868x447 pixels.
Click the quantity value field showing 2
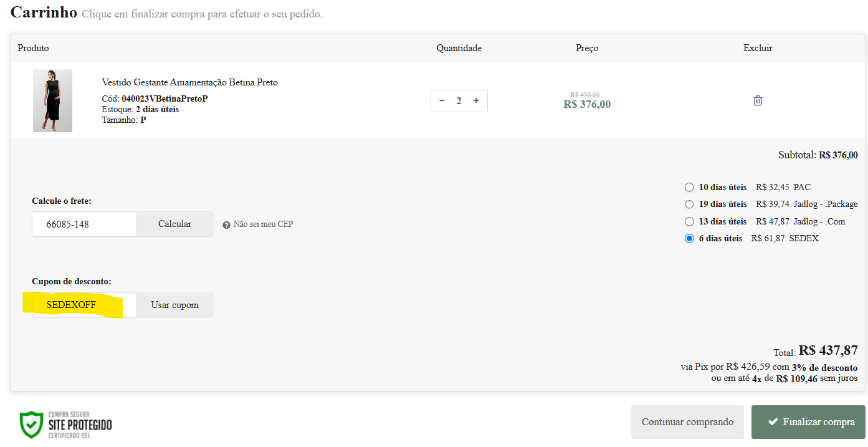point(459,100)
